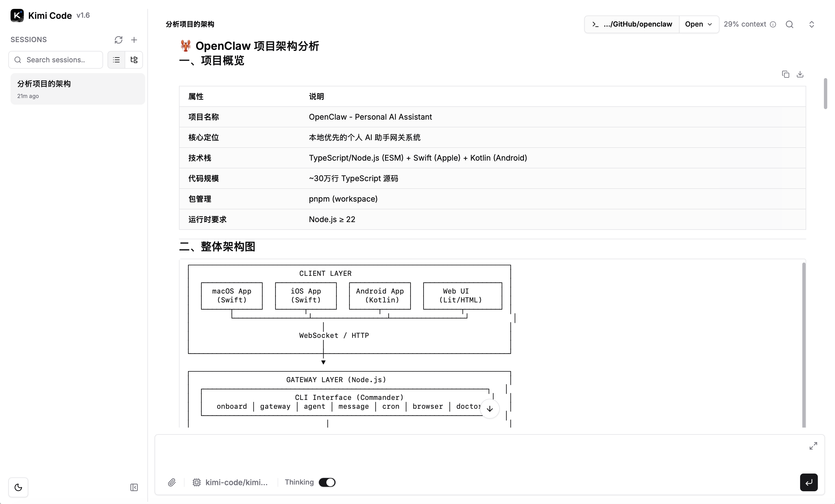Viewport: 835px width, 504px height.
Task: Collapse the sidebar panel
Action: [134, 487]
